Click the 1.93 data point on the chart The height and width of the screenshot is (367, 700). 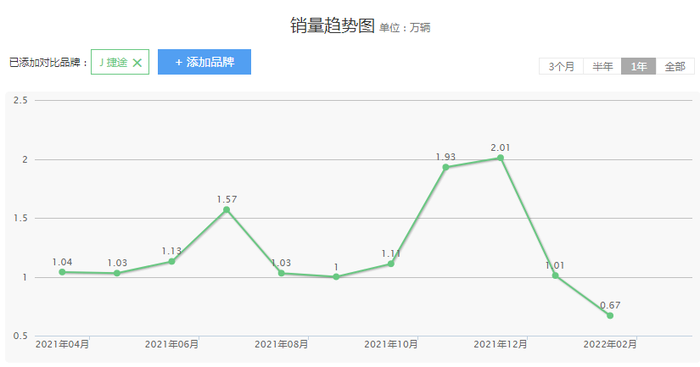[446, 167]
